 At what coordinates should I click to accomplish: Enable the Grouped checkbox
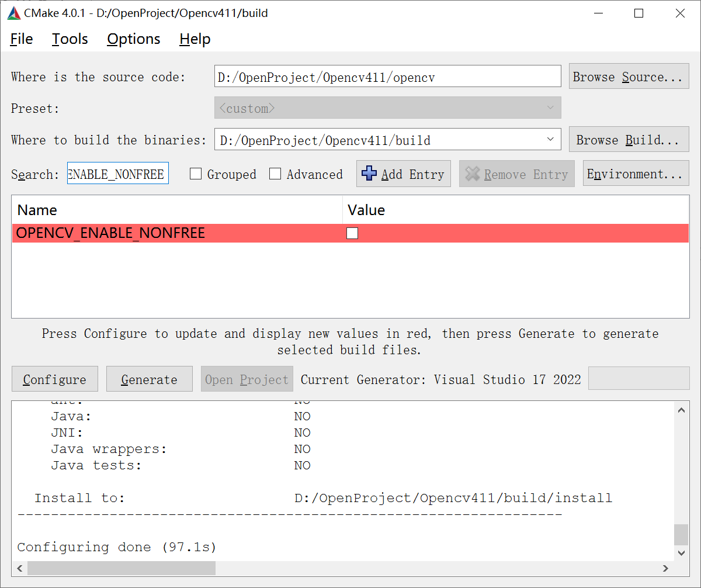coord(195,174)
